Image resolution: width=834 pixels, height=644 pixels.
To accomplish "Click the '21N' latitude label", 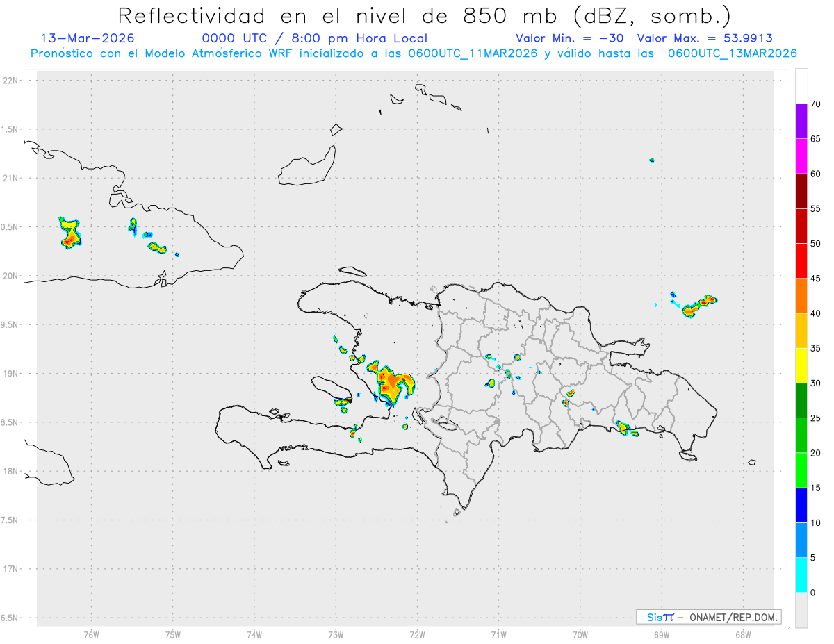I will point(12,179).
